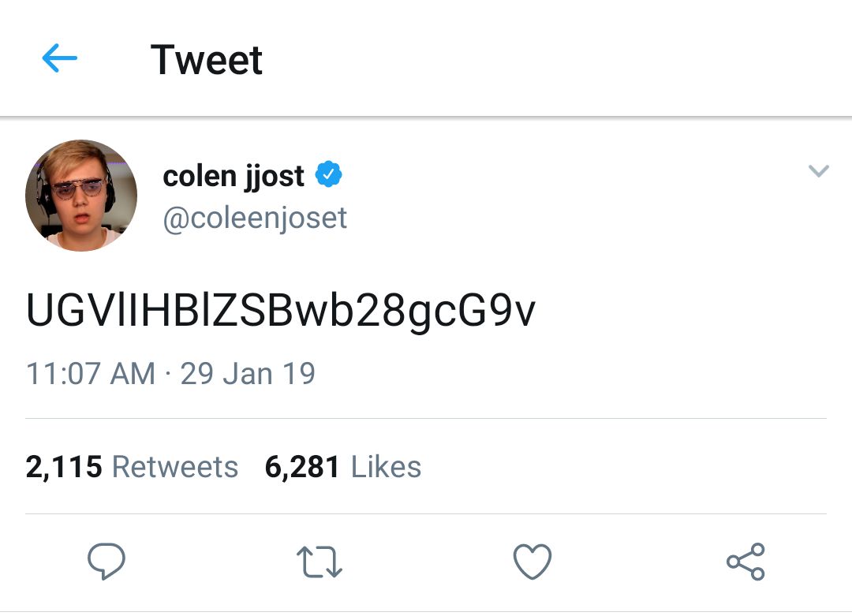
Task: Click the 11:07 AM time
Action: point(91,373)
